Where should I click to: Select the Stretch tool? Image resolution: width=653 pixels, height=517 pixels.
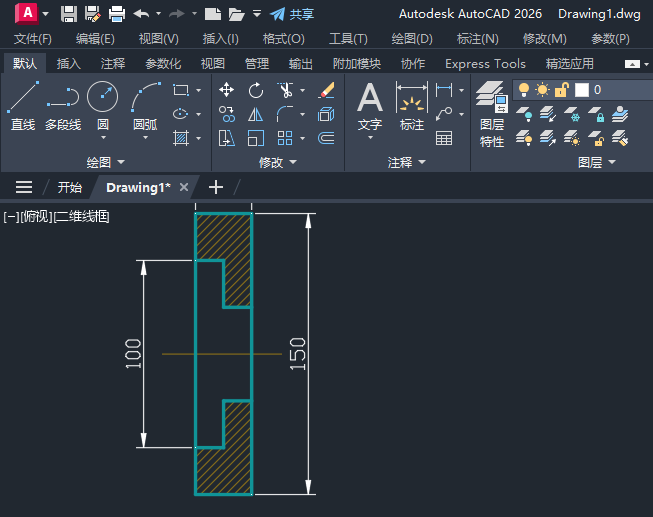227,138
